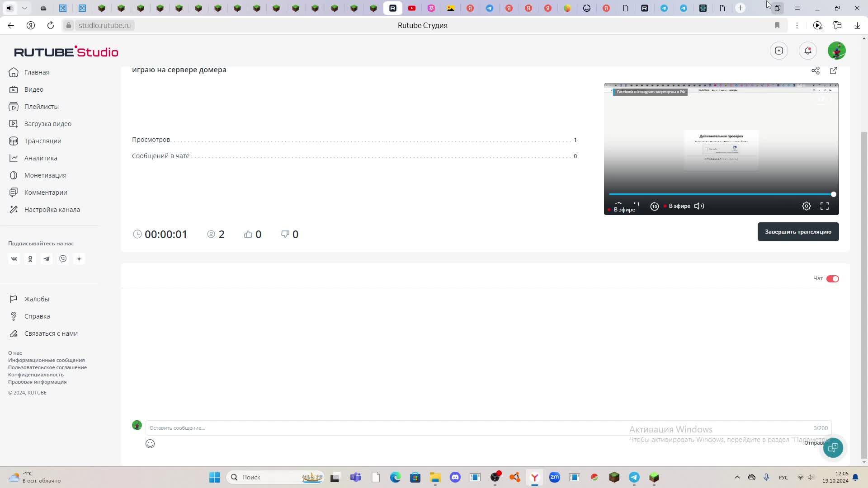Open Пользовательское соглашение link
This screenshot has height=488, width=868.
point(47,367)
